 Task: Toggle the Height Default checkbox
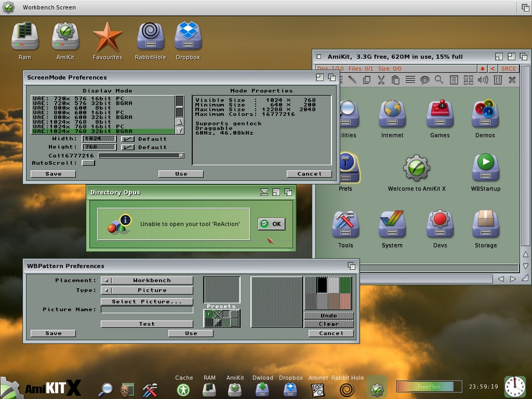(128, 147)
